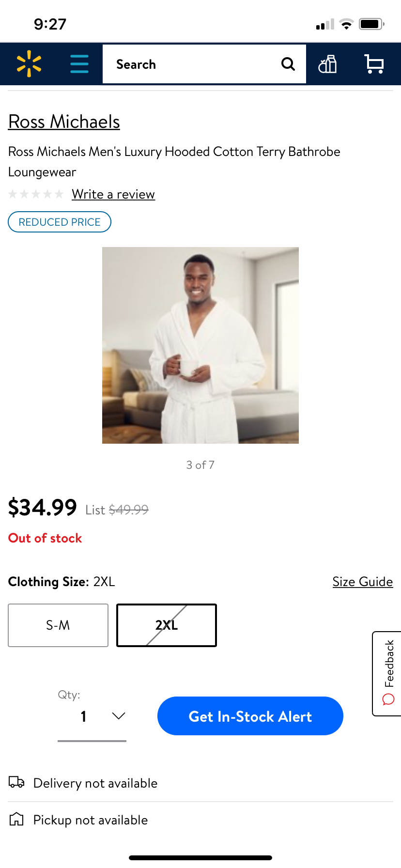Open the hamburger menu

(x=79, y=64)
